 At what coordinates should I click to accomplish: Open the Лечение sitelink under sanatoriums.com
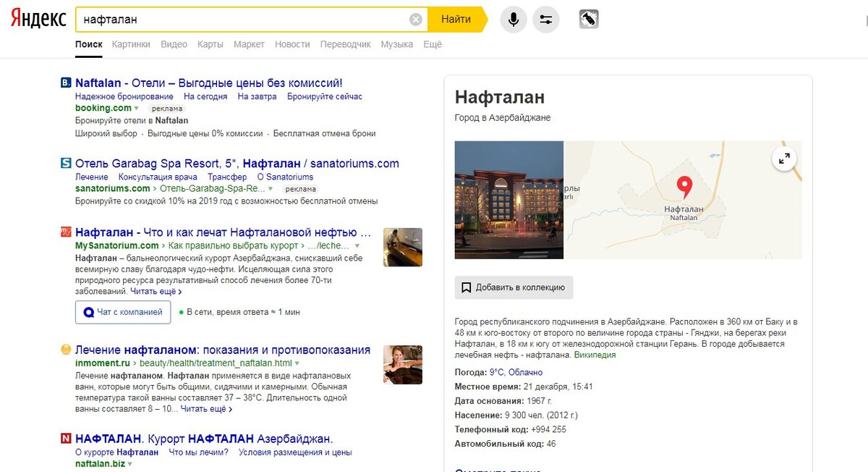92,177
